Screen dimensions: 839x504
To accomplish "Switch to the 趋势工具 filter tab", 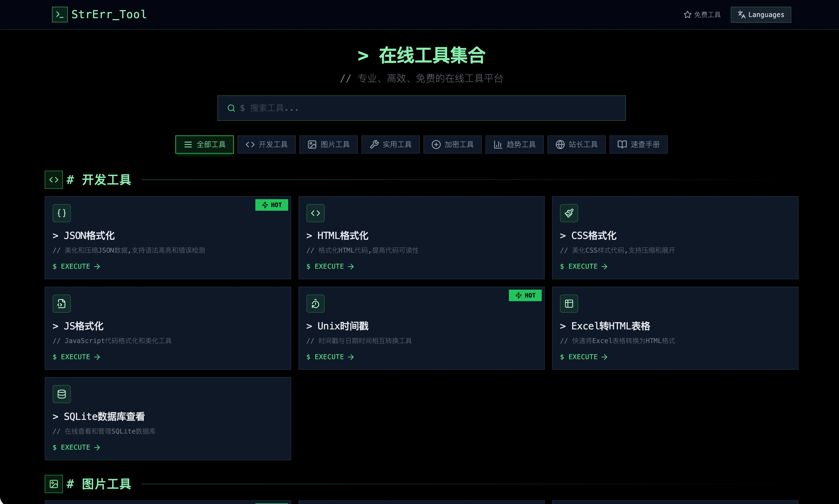I will pyautogui.click(x=514, y=145).
